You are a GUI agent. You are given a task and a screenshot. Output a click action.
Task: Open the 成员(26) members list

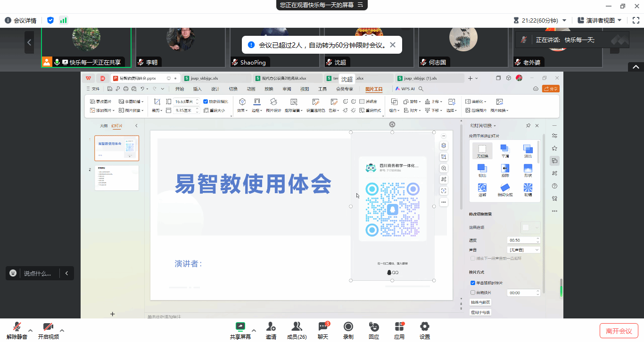(x=297, y=327)
